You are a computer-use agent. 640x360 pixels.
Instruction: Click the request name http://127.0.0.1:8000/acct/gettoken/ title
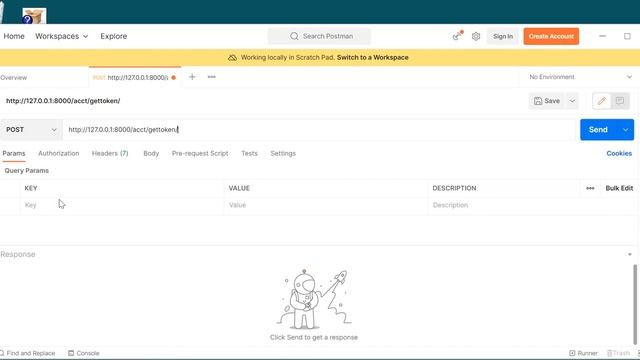63,101
